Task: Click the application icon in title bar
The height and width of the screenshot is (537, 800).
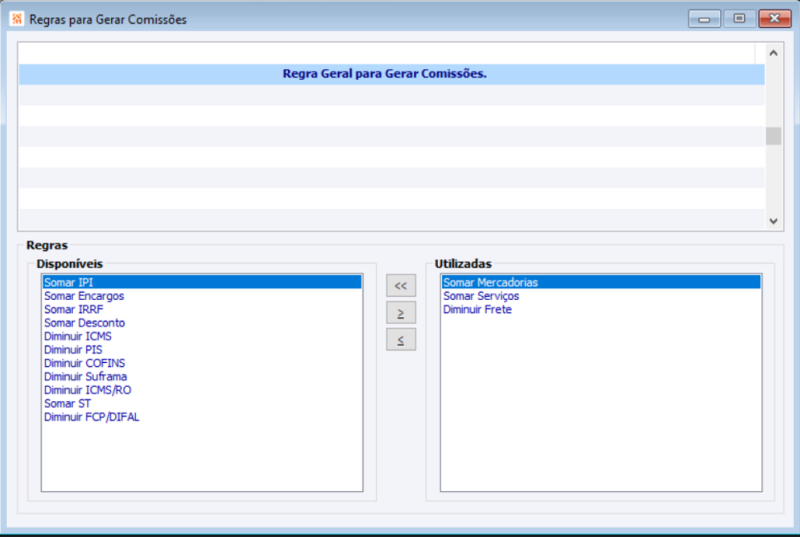Action: click(x=17, y=19)
